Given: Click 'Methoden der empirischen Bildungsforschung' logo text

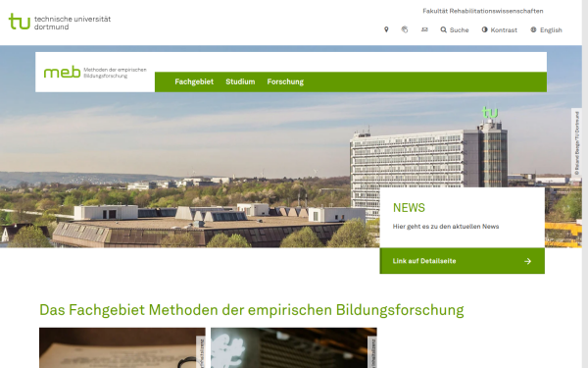Looking at the screenshot, I should (x=115, y=73).
